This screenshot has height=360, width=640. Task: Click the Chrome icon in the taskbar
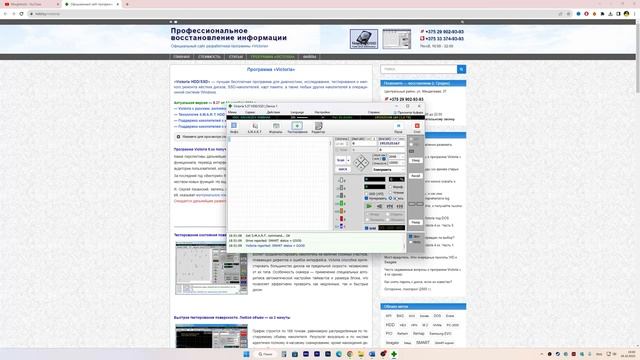tap(350, 354)
